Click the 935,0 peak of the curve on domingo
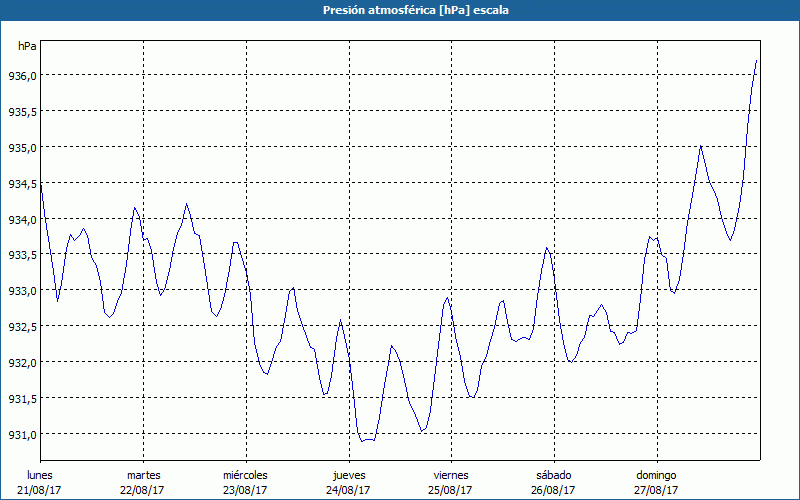 tap(701, 146)
